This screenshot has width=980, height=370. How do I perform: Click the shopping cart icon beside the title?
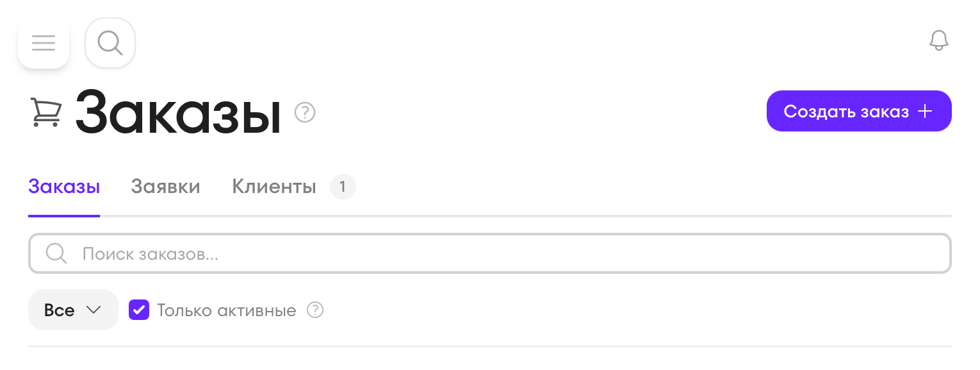point(46,113)
